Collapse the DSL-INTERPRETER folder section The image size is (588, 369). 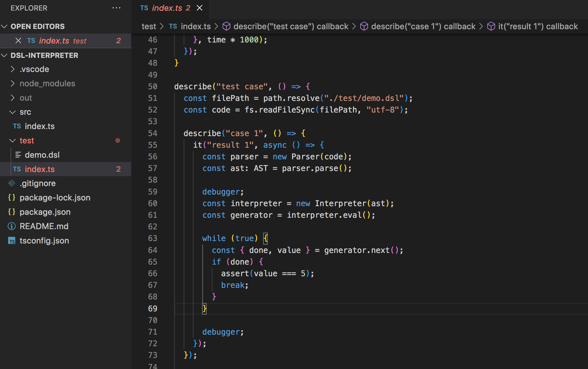coord(4,55)
